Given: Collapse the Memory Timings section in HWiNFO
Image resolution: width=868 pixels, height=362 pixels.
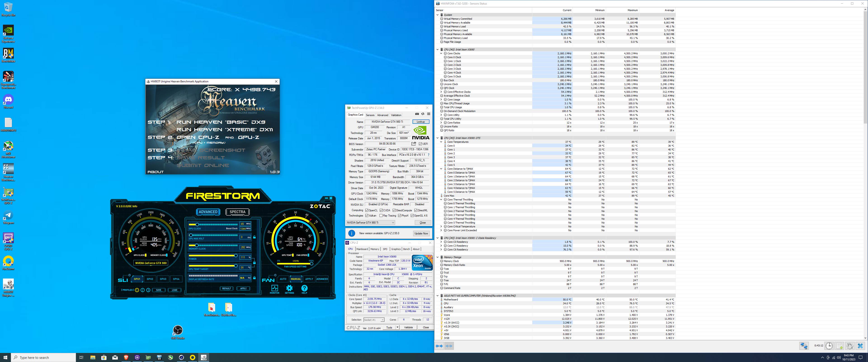Looking at the screenshot, I should (x=437, y=257).
